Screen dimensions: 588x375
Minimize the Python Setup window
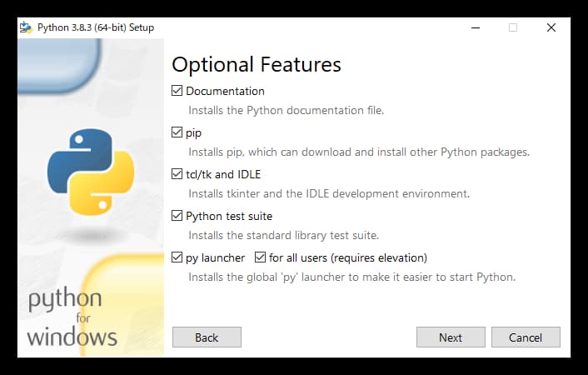pyautogui.click(x=476, y=27)
